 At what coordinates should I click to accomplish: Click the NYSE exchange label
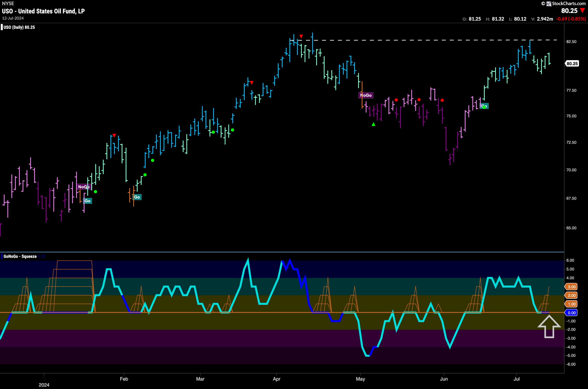point(8,3)
